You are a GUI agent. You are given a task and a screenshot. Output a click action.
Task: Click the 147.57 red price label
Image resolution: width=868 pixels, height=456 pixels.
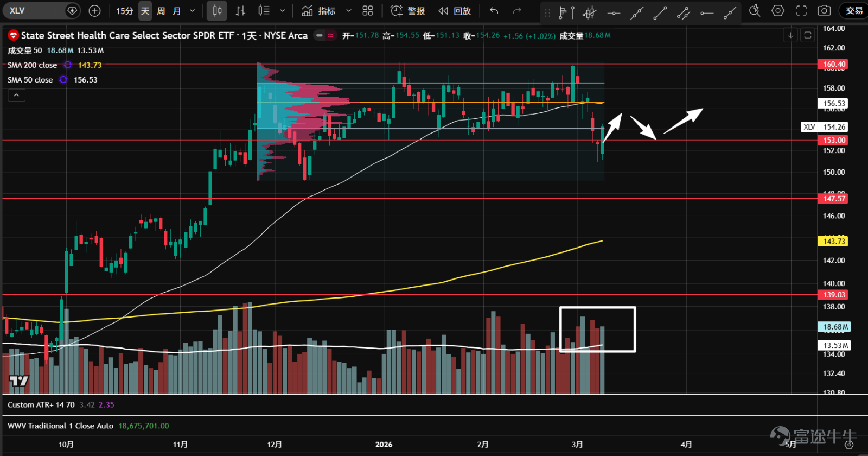pyautogui.click(x=834, y=199)
